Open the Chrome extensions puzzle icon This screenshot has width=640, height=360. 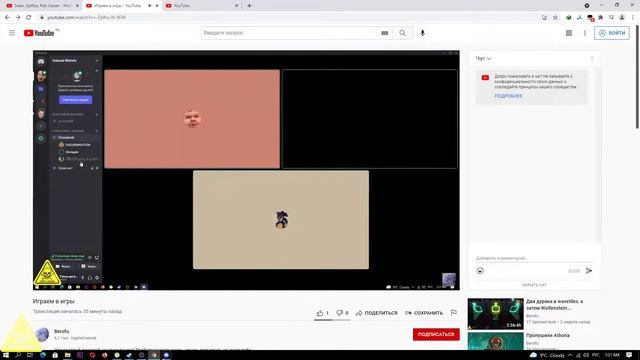pyautogui.click(x=600, y=18)
